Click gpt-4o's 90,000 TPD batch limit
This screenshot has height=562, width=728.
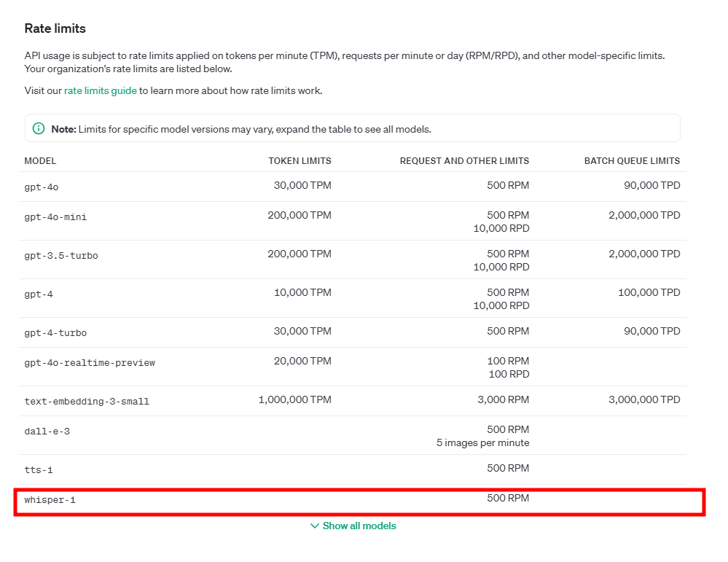(x=652, y=185)
